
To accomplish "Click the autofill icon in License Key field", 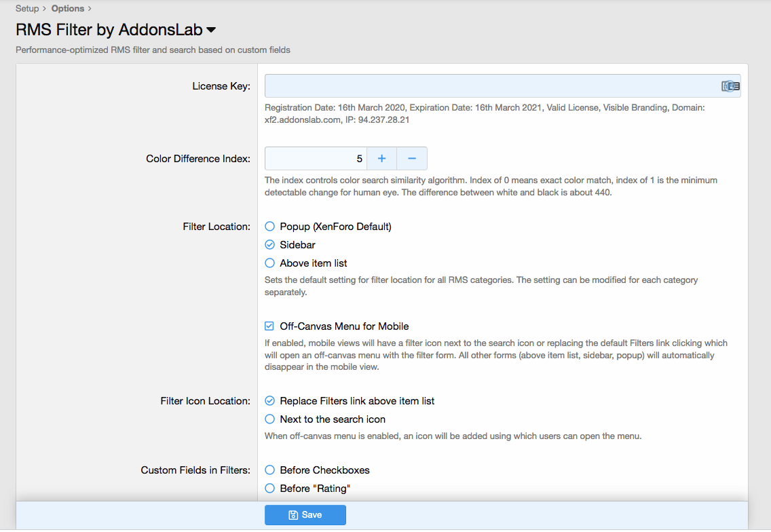I will pos(730,86).
